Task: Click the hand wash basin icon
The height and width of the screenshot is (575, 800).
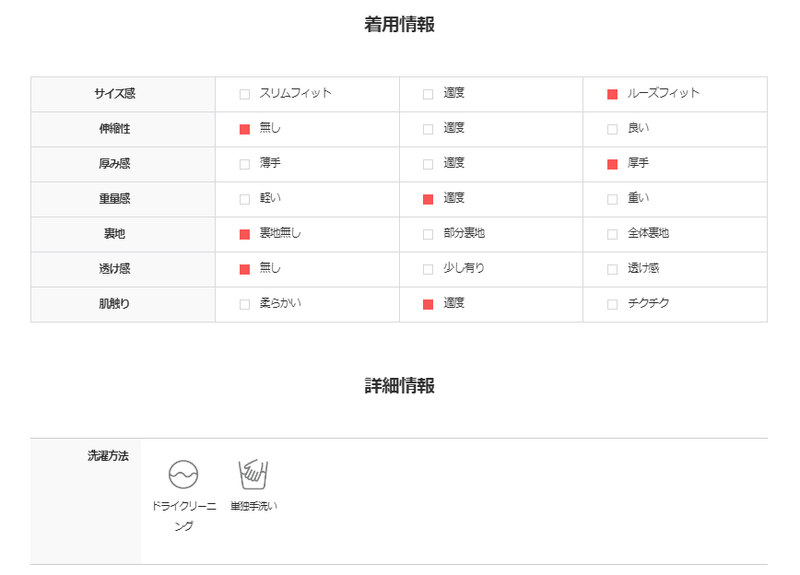Action: click(253, 474)
